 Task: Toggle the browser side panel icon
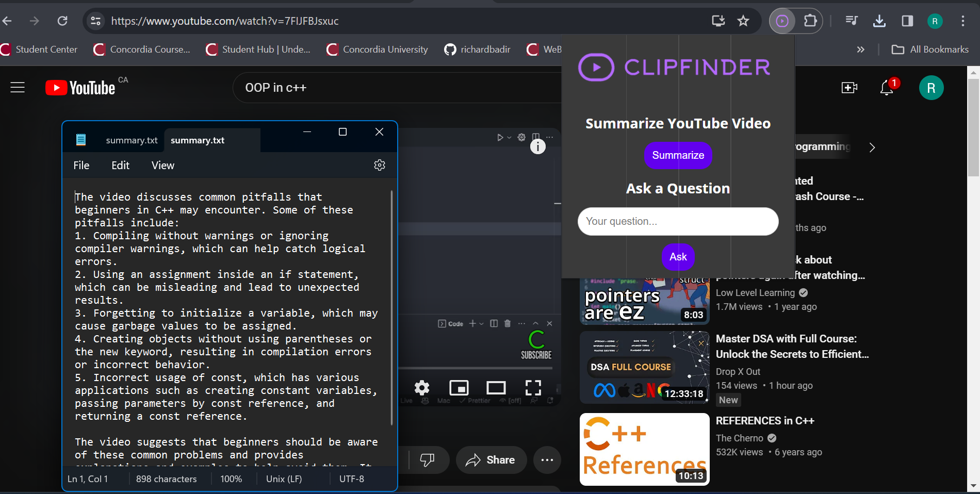point(907,21)
